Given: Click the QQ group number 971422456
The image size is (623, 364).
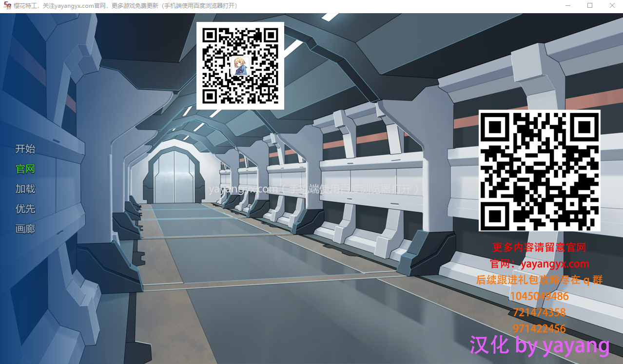Looking at the screenshot, I should click(539, 328).
